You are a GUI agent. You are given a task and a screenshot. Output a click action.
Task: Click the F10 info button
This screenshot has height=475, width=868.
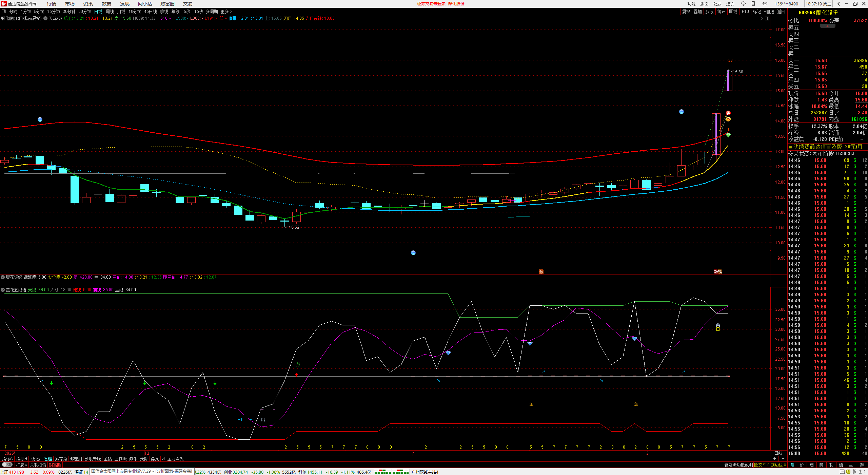[x=745, y=12]
